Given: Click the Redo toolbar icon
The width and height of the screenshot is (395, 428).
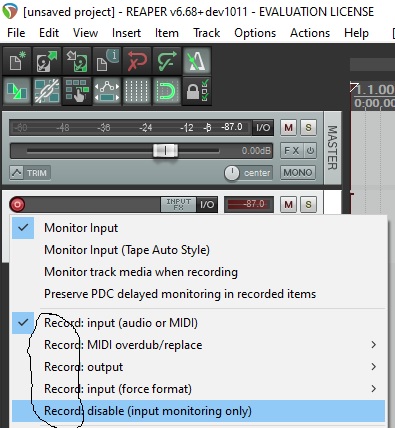Looking at the screenshot, I should coord(167,61).
